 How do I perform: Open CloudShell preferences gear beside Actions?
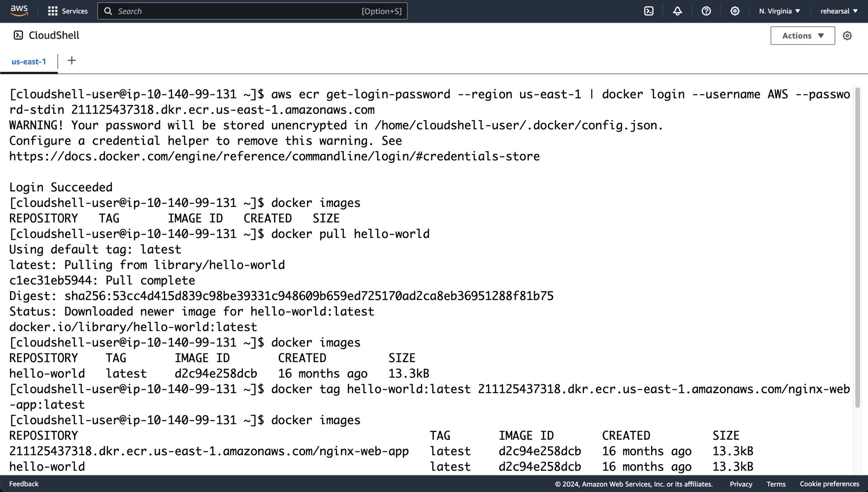pos(847,36)
